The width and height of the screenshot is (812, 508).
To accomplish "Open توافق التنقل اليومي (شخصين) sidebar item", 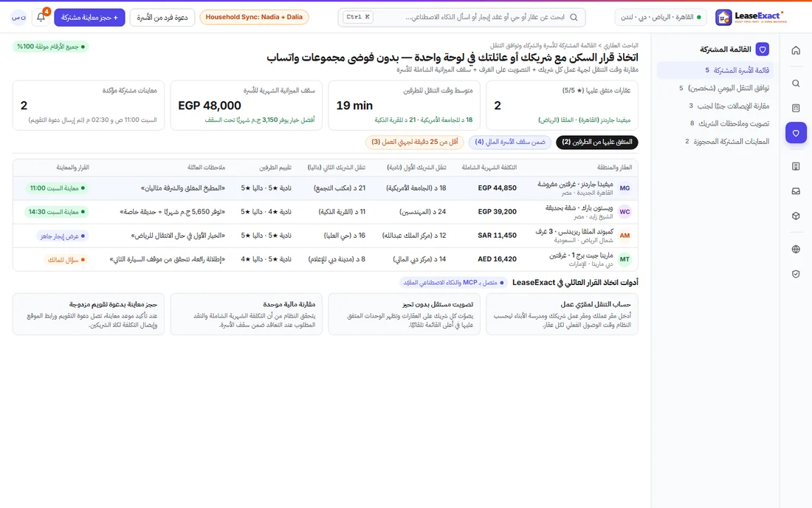I will (715, 88).
